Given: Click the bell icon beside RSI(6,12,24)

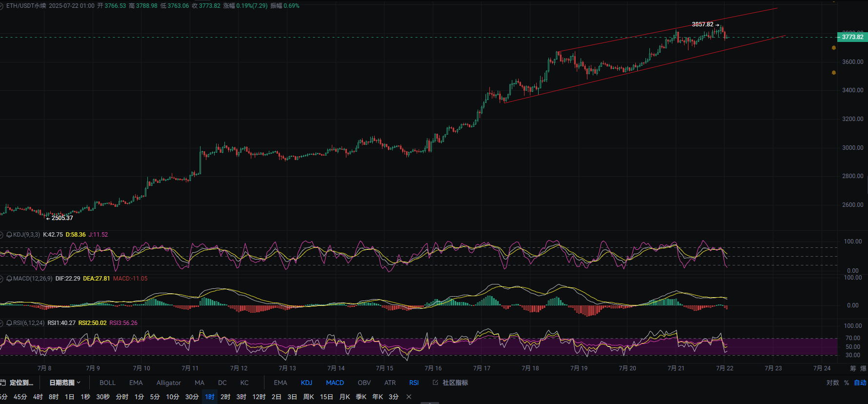Looking at the screenshot, I should coord(9,323).
